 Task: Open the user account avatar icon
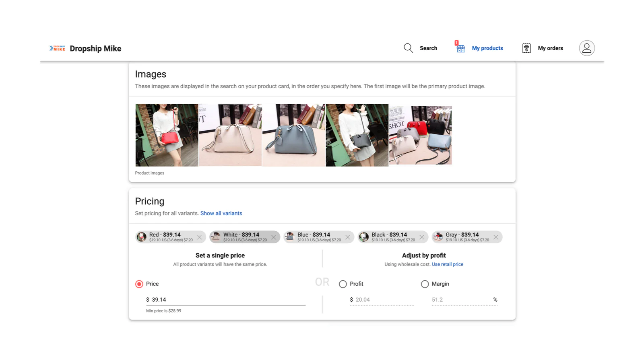586,48
